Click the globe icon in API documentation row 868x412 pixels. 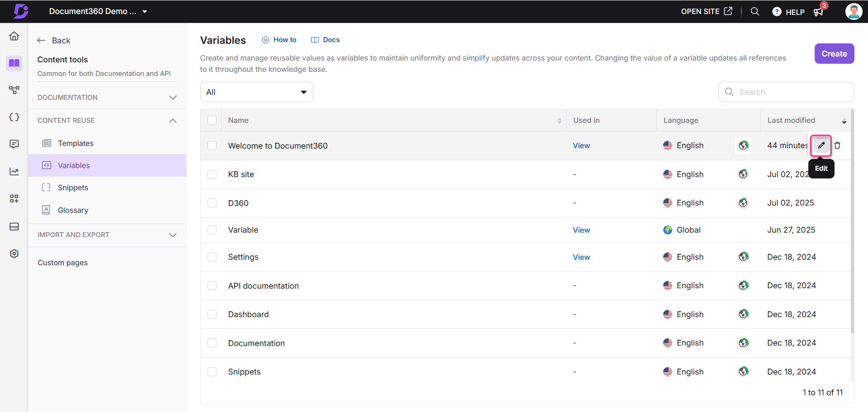743,286
